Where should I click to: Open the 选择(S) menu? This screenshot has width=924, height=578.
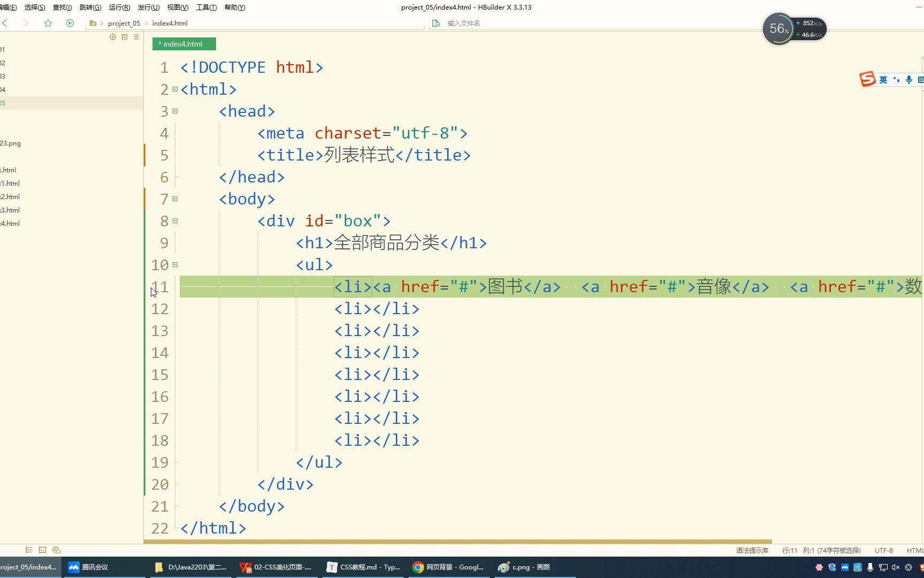tap(35, 7)
